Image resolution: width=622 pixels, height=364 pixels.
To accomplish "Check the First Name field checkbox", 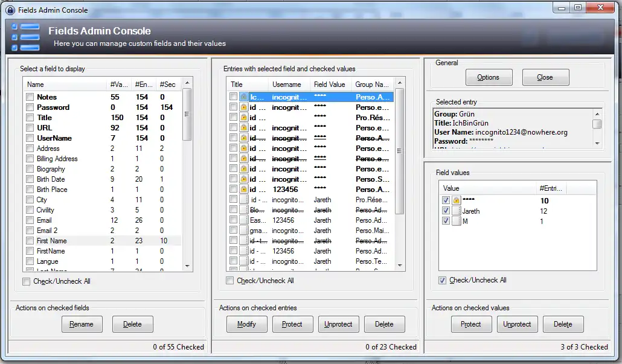I will point(30,241).
